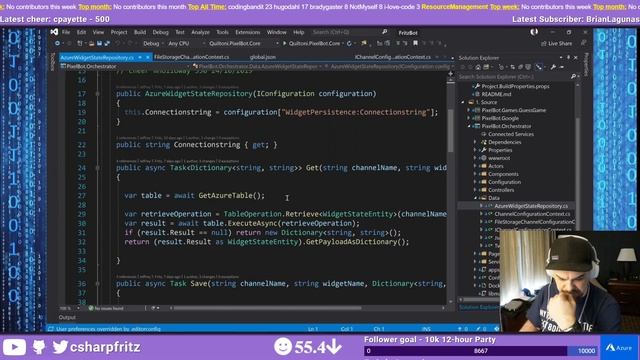Expand the Actors folder

[475, 166]
